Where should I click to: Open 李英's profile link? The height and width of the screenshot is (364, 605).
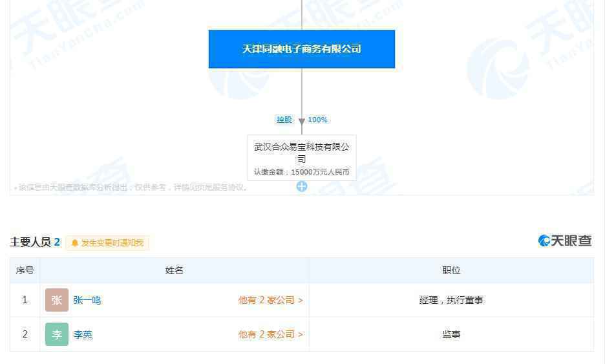point(83,334)
